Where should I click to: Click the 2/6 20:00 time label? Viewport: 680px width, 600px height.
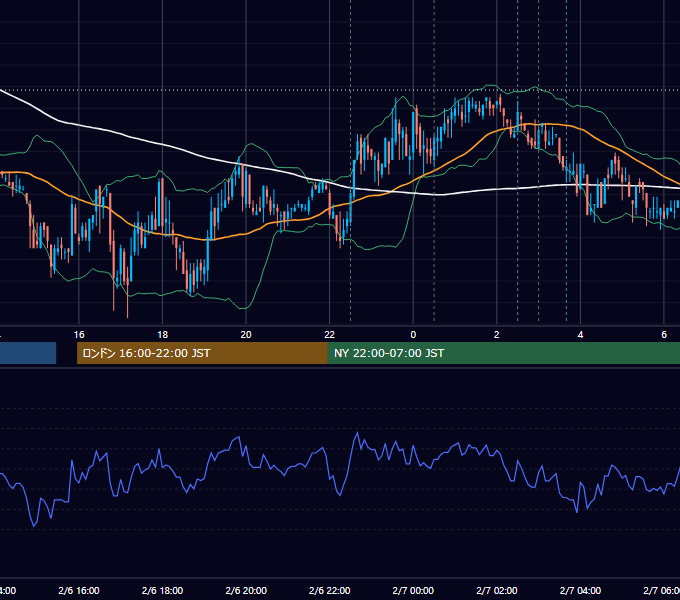coord(246,590)
